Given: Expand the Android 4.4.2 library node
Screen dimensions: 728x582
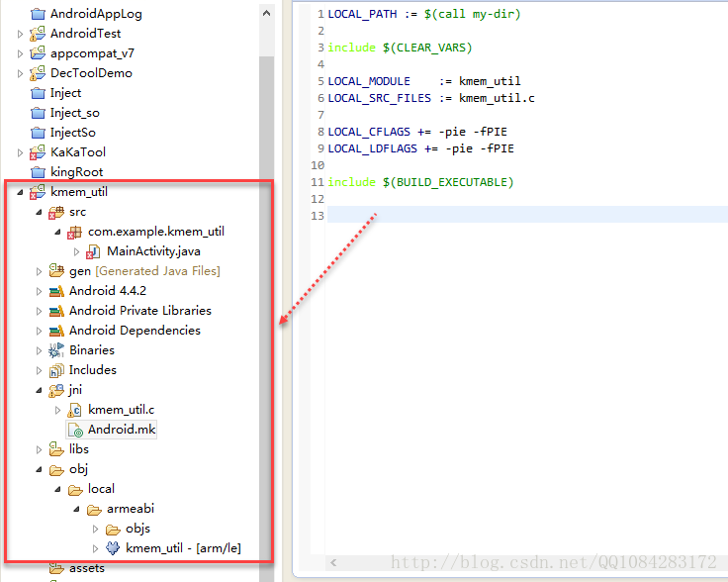Looking at the screenshot, I should point(39,292).
